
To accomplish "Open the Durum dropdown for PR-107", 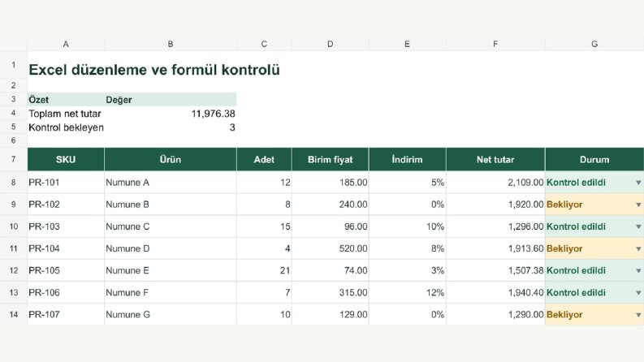I will pos(638,315).
